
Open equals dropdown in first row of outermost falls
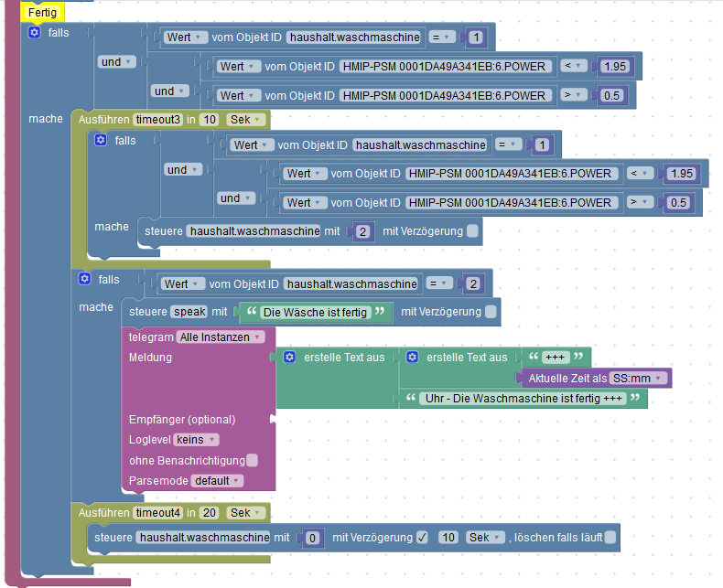pyautogui.click(x=442, y=37)
